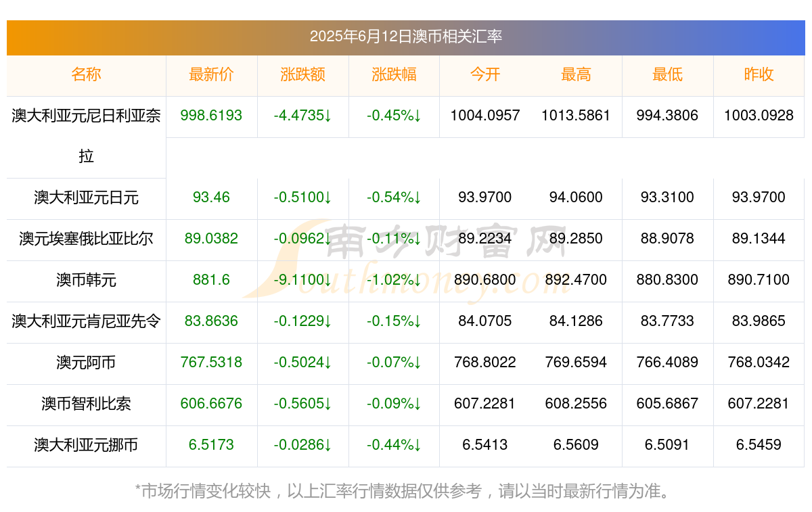Select the 澳元埃塞俄比亚比尔 row name
Viewport: 812px width, 512px height.
pos(86,239)
